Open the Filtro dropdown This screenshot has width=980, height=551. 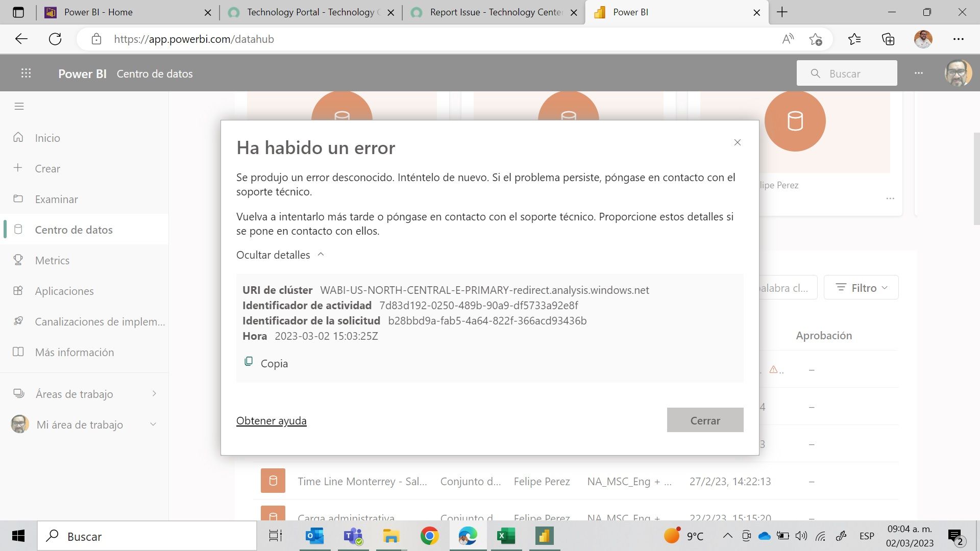coord(861,288)
